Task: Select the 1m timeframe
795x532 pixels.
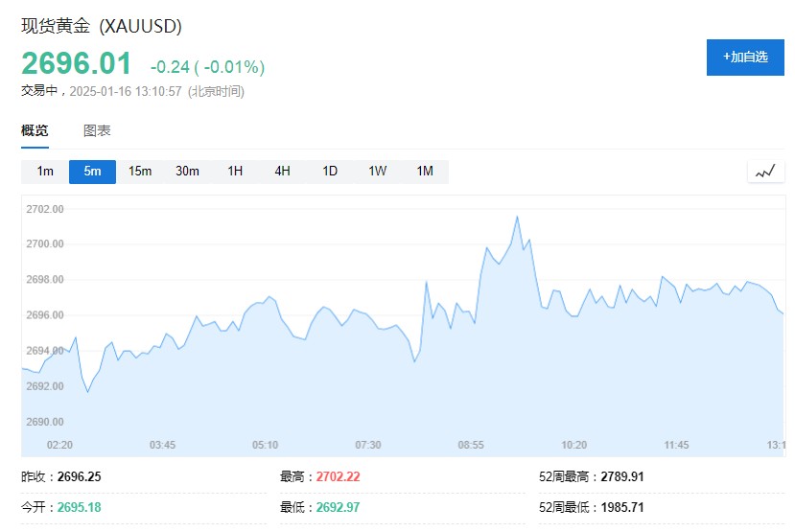Action: tap(45, 172)
